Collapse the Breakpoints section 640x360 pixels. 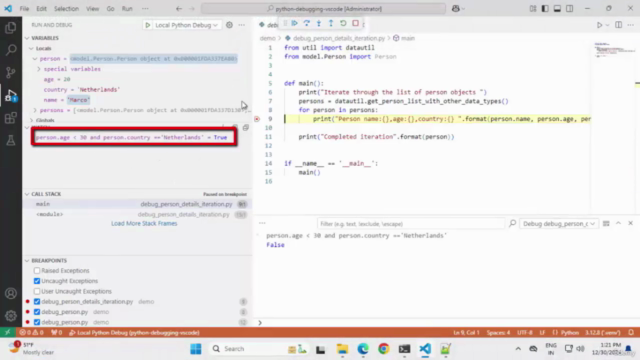coord(27,260)
